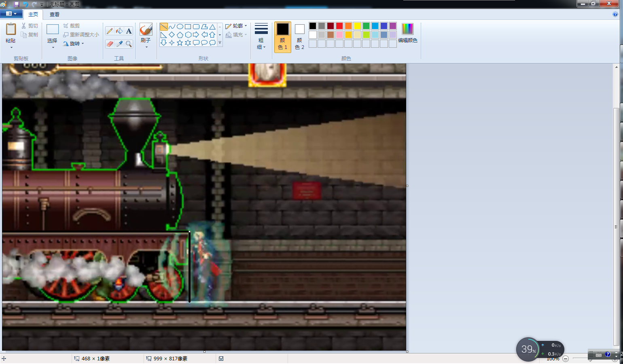Select the Fill with color bucket tool
Screen dimensions: 623x364
coord(119,31)
